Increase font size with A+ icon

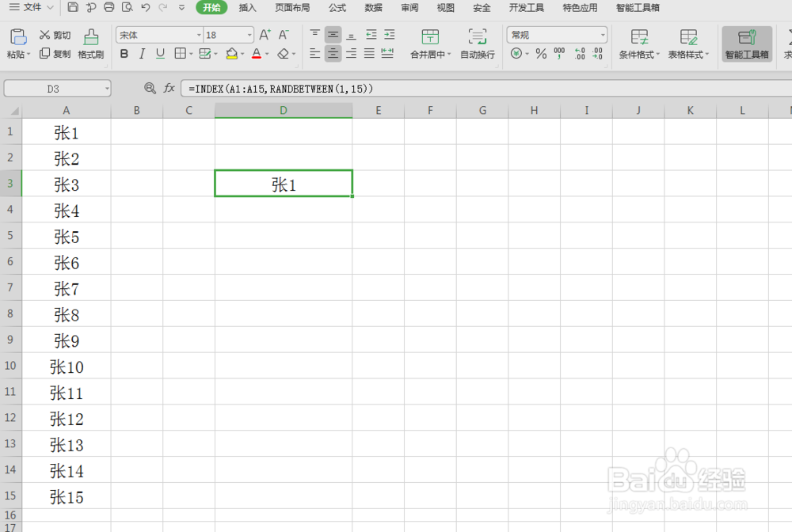[265, 35]
